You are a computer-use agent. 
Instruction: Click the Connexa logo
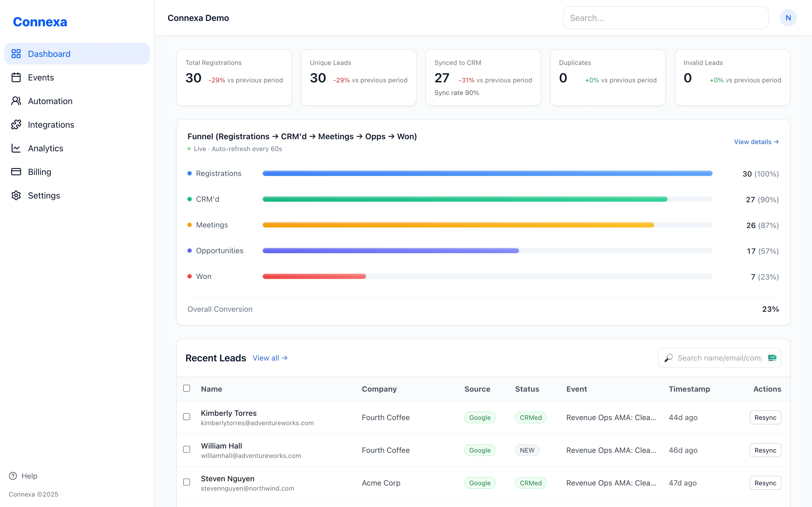point(40,22)
